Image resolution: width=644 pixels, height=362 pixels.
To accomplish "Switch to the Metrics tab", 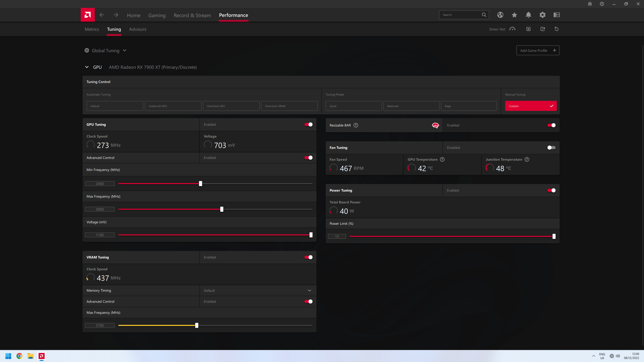I will (92, 29).
